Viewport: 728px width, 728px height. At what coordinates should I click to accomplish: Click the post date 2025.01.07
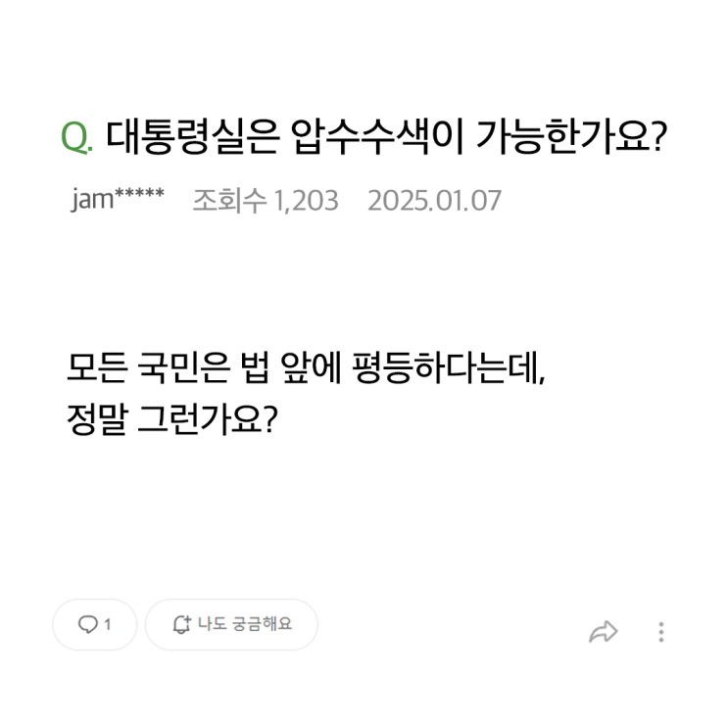(434, 201)
